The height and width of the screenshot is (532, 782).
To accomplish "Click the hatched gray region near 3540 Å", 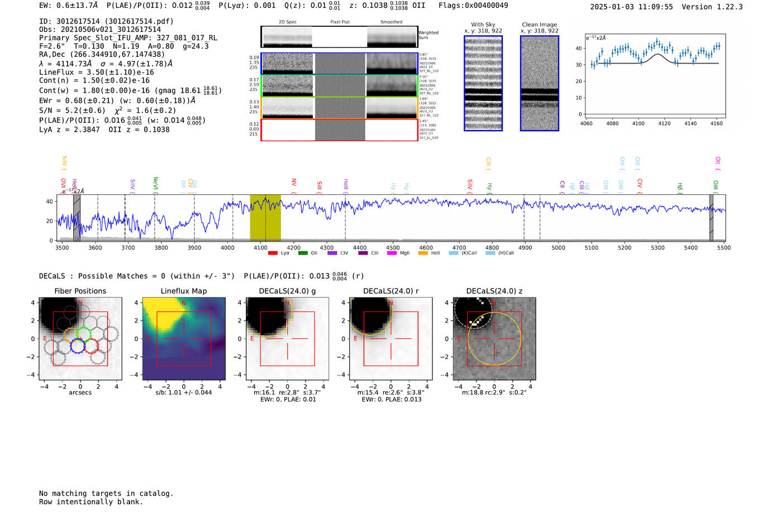I will [x=77, y=218].
